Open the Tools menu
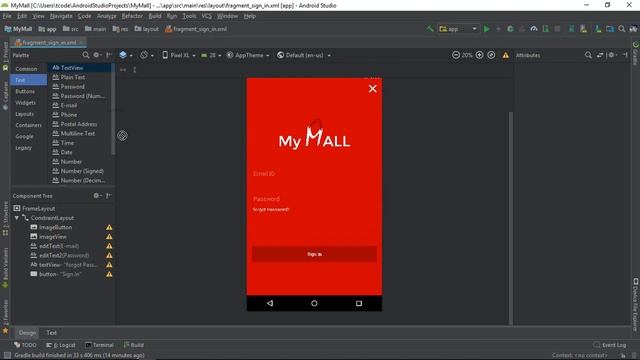 (189, 16)
